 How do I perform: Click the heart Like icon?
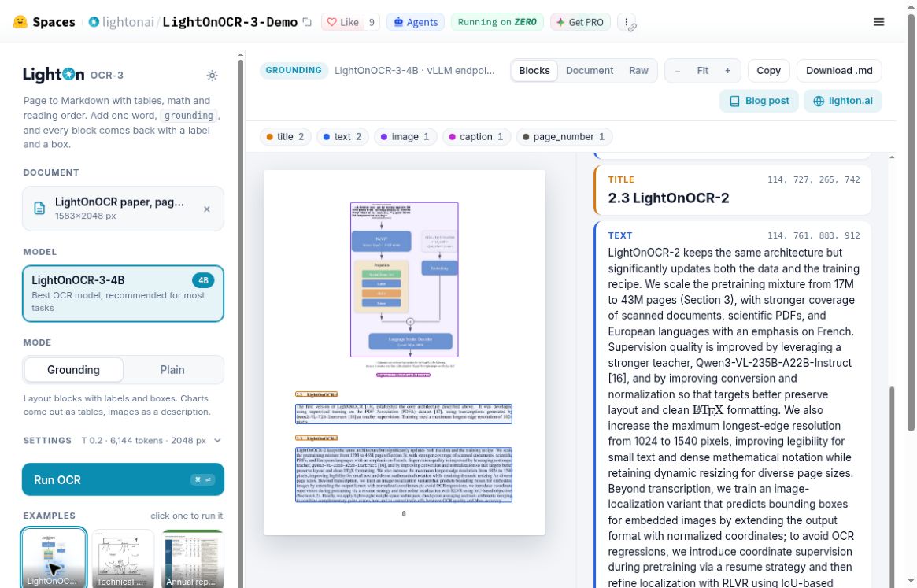[x=331, y=22]
